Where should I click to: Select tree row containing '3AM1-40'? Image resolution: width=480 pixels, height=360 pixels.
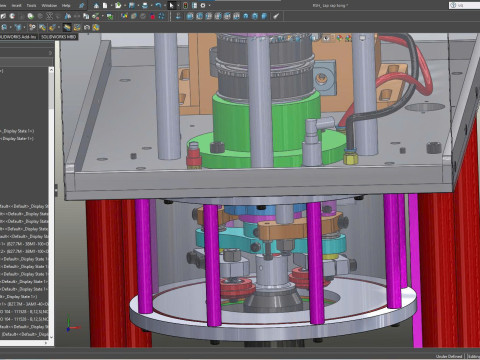(24, 304)
